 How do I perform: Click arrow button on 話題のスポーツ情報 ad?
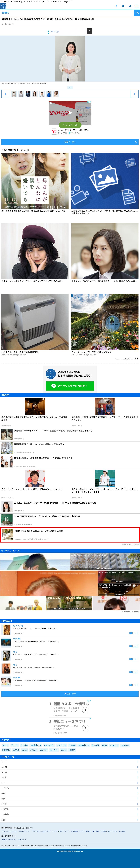pos(85,710)
